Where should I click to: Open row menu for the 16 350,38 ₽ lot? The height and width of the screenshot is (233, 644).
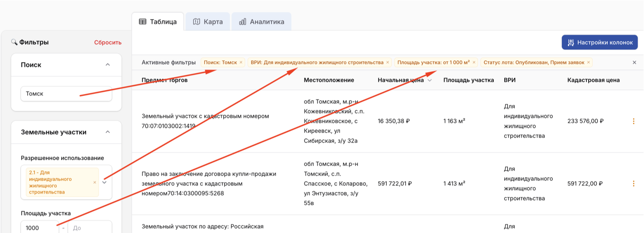[634, 121]
